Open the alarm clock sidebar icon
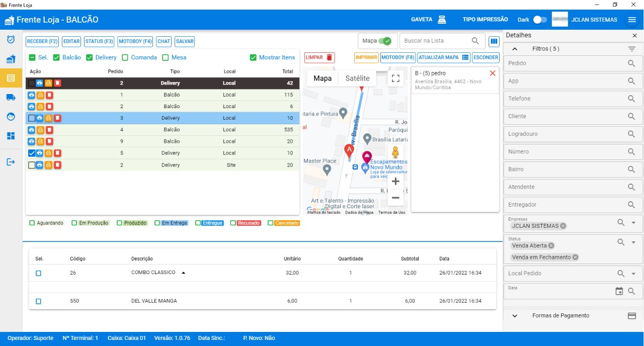Screen dimensions: 644x346 click(x=11, y=39)
